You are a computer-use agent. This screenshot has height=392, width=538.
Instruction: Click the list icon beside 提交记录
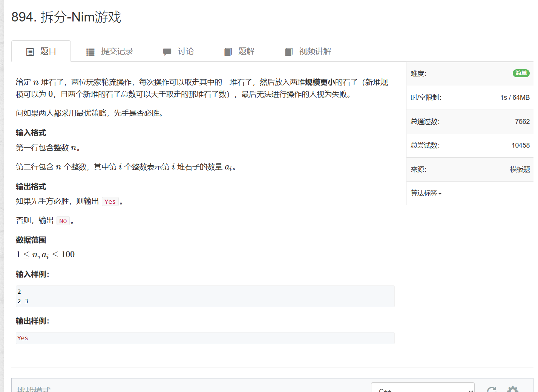point(90,52)
